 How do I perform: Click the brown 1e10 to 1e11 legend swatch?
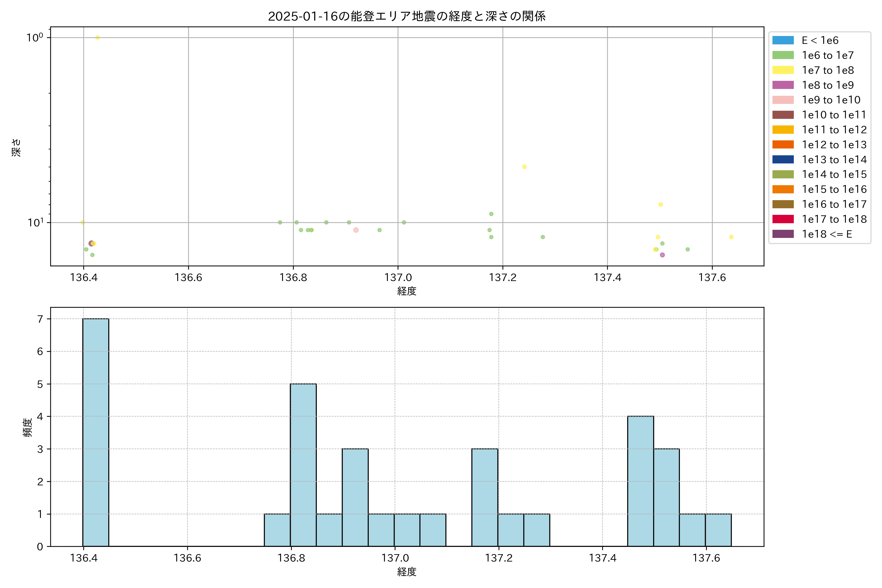pyautogui.click(x=783, y=115)
